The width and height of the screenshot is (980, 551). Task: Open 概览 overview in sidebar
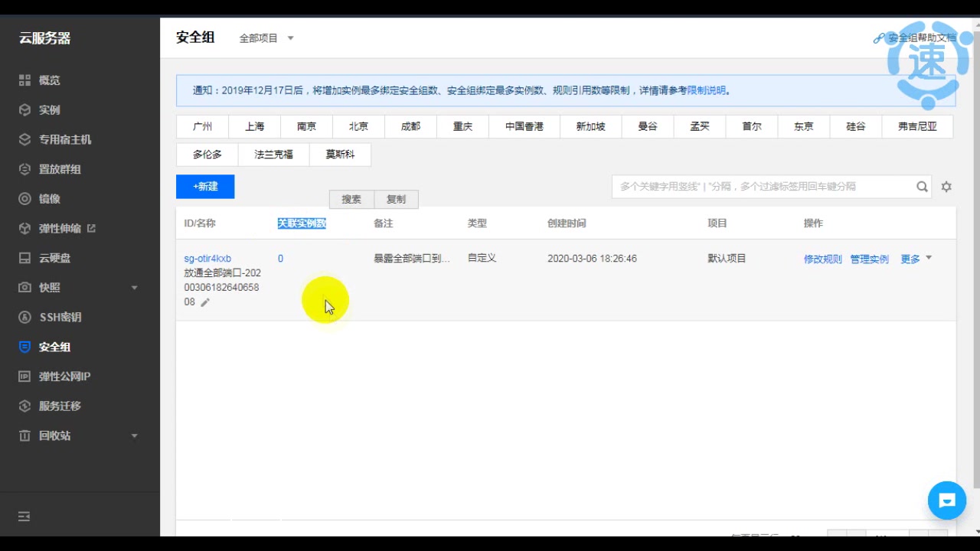(50, 80)
